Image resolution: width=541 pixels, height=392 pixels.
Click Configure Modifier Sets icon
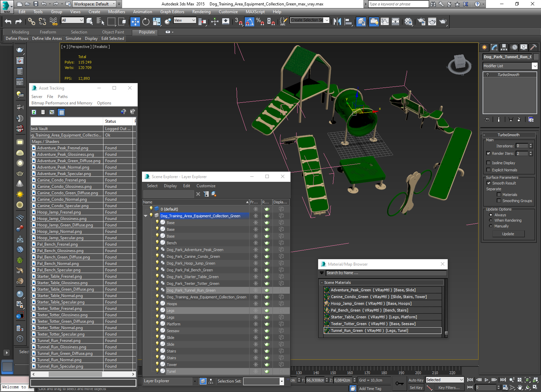[x=531, y=119]
